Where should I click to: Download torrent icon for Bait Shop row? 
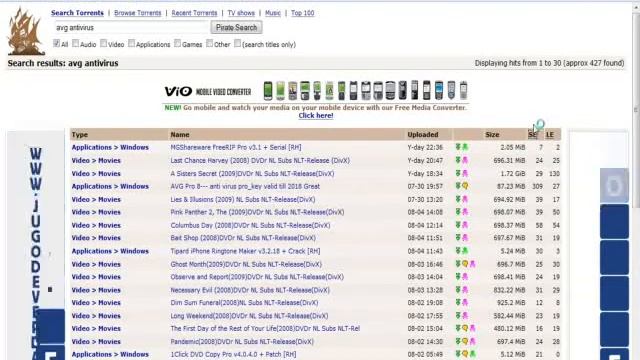pyautogui.click(x=458, y=238)
